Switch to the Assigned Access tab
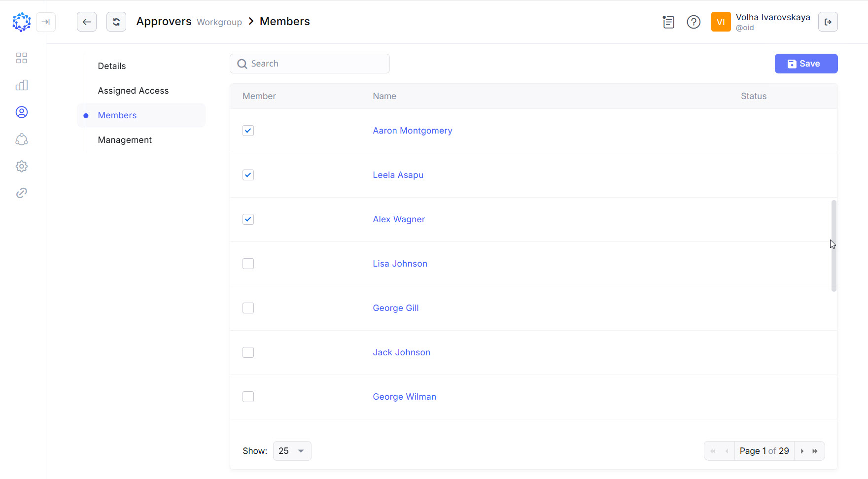This screenshot has width=868, height=479. [x=133, y=91]
